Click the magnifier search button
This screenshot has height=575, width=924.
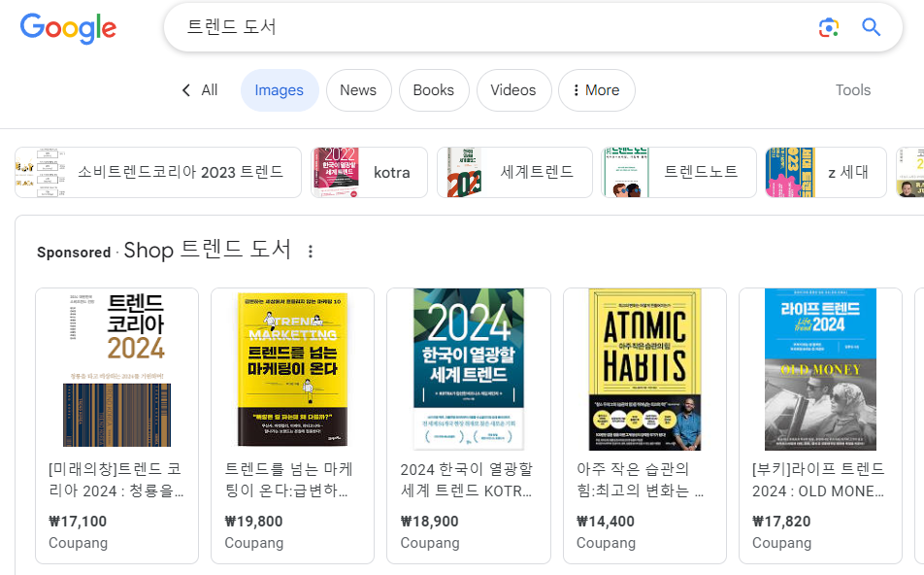871,27
